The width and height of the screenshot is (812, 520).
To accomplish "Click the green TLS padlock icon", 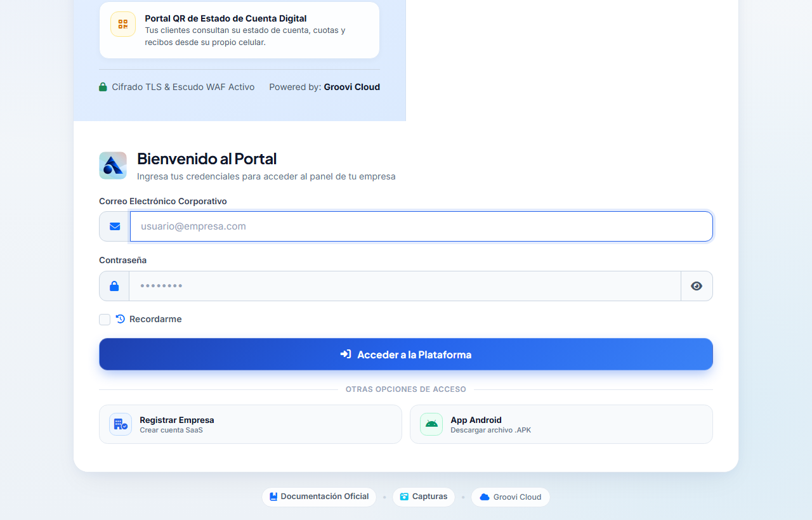I will click(103, 87).
